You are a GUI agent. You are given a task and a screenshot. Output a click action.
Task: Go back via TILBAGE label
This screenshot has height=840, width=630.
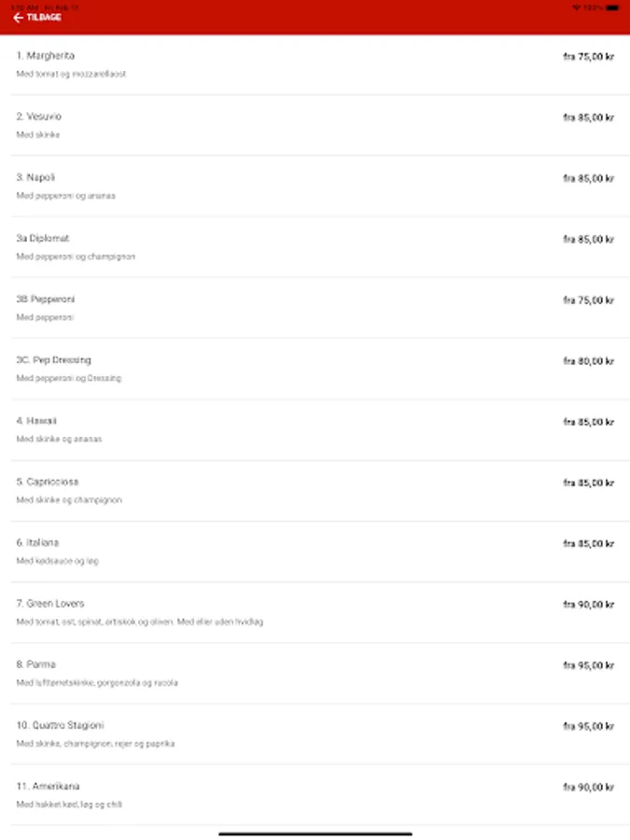[x=44, y=18]
